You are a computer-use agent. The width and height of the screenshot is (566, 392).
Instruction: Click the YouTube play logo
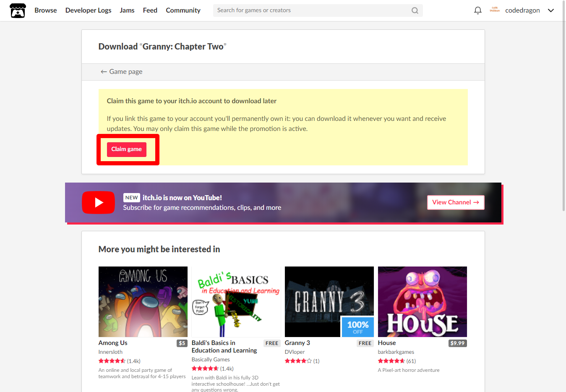coord(98,203)
